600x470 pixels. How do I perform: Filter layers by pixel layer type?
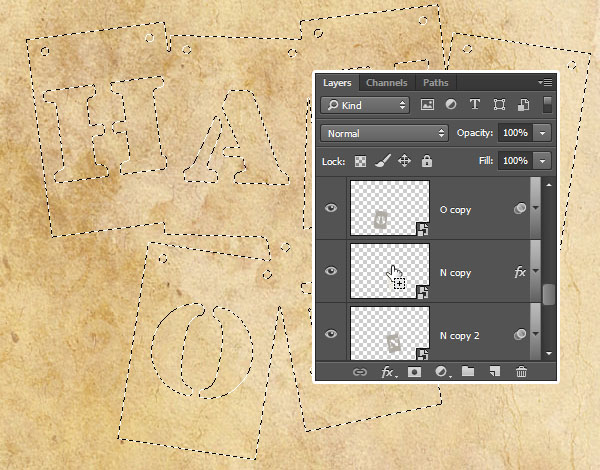pyautogui.click(x=428, y=105)
